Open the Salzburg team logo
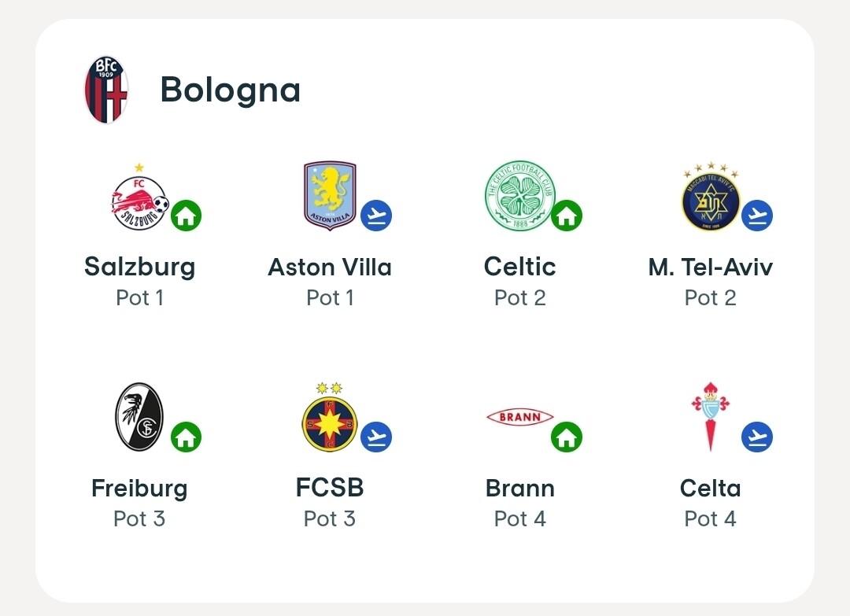Viewport: 850px width, 616px height. pyautogui.click(x=139, y=198)
